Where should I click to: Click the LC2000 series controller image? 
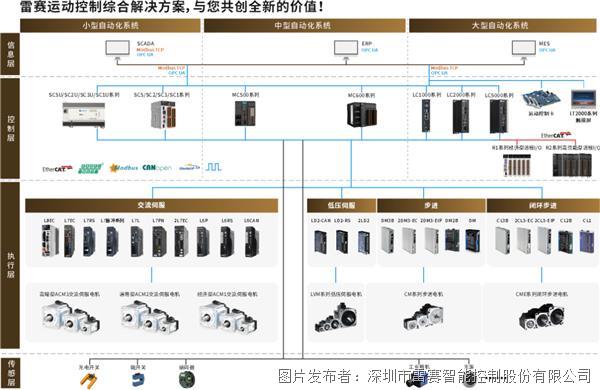(x=461, y=117)
